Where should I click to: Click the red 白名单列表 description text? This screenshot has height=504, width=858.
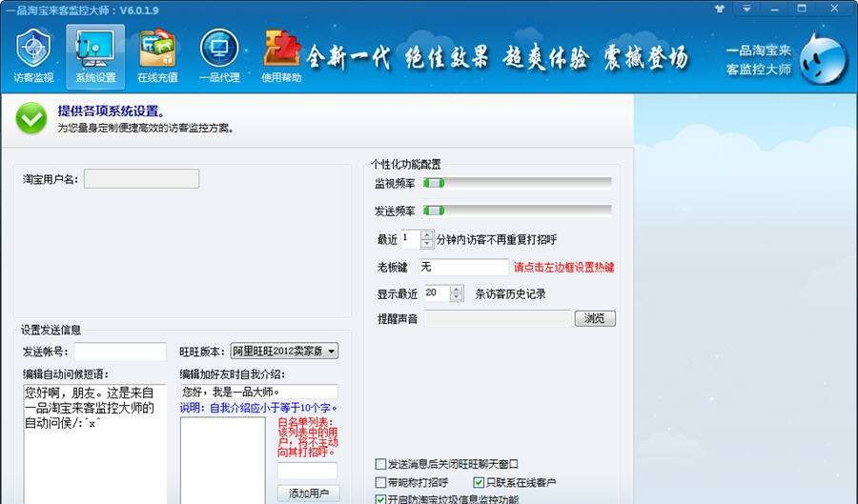[308, 437]
